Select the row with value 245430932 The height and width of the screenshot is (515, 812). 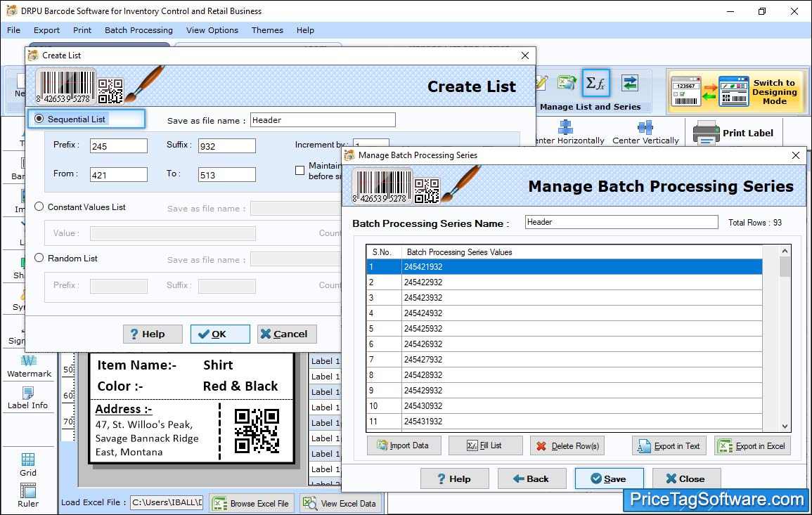(565, 406)
